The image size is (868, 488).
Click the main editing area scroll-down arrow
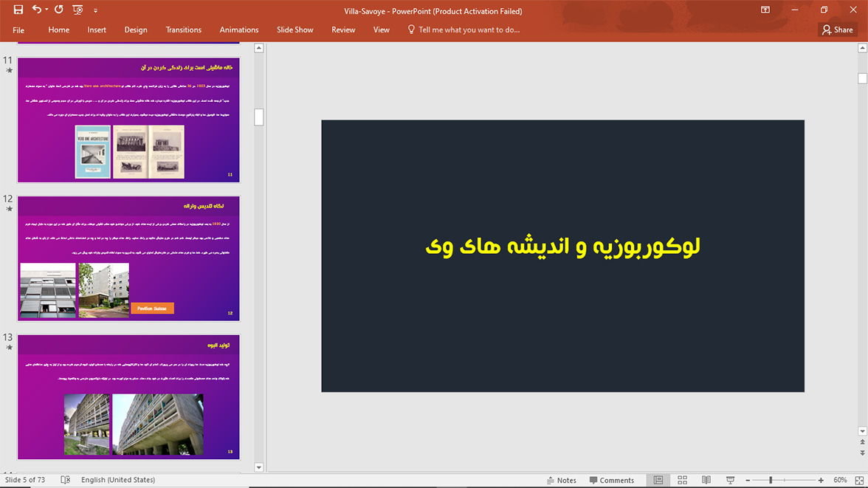click(862, 431)
